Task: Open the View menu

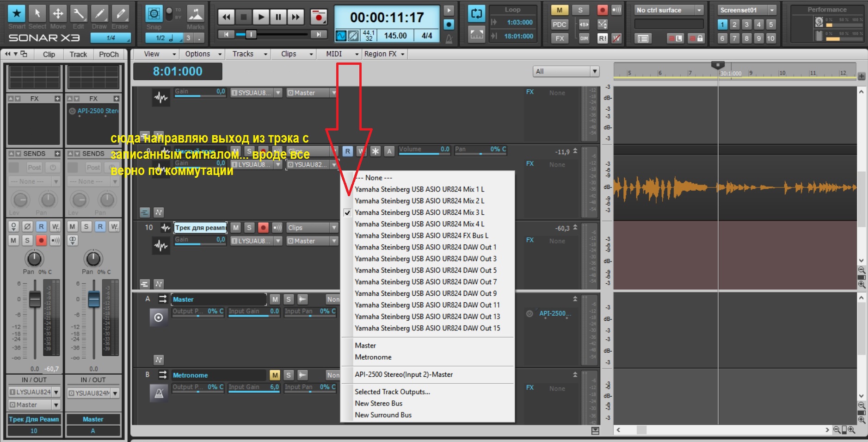Action: 160,54
